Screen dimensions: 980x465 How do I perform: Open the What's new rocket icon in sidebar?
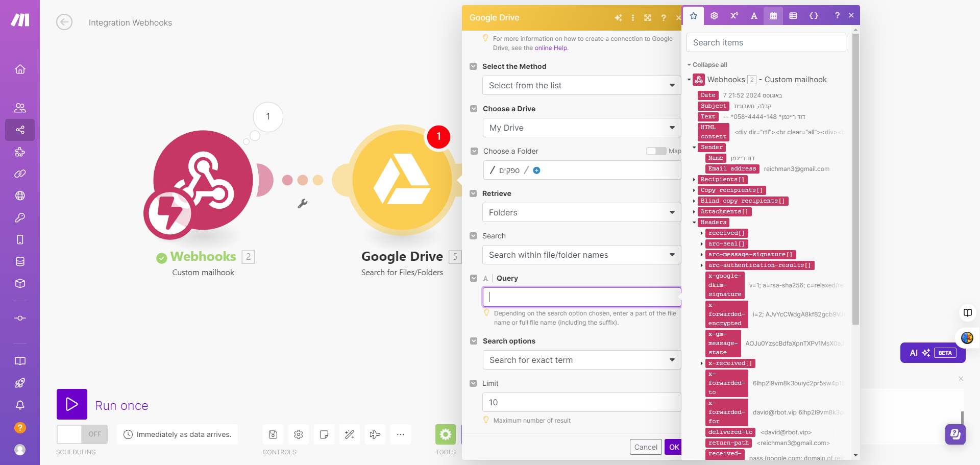(20, 383)
